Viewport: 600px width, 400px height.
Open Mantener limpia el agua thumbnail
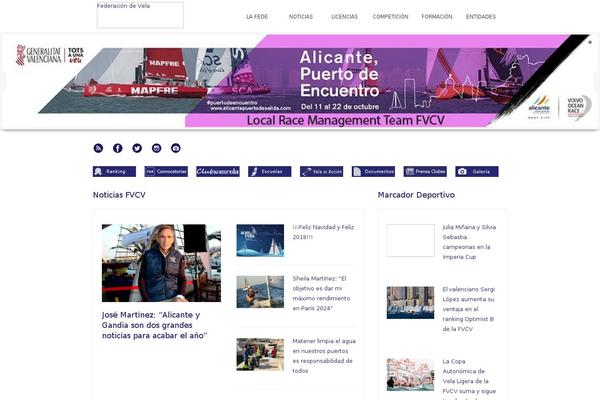(x=260, y=354)
